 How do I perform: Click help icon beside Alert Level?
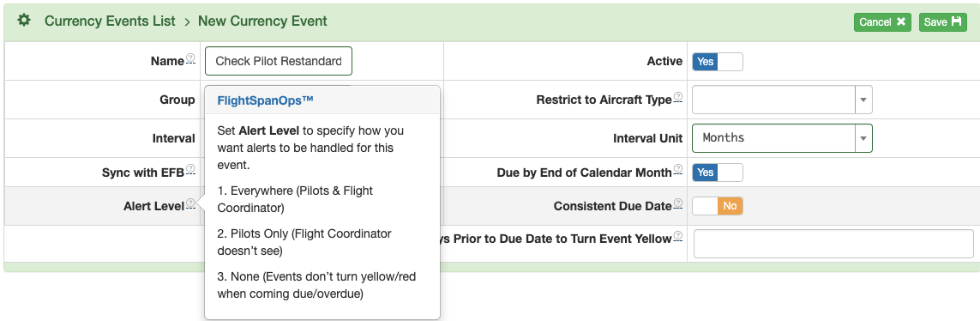[x=190, y=203]
